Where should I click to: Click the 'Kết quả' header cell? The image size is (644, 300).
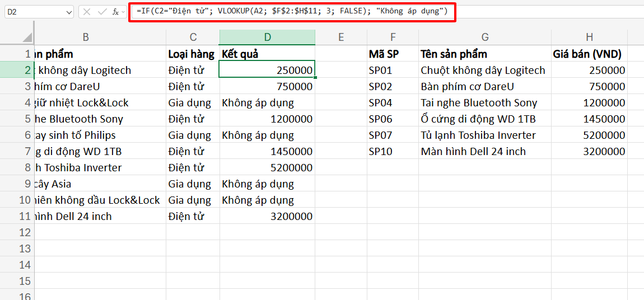coord(267,54)
